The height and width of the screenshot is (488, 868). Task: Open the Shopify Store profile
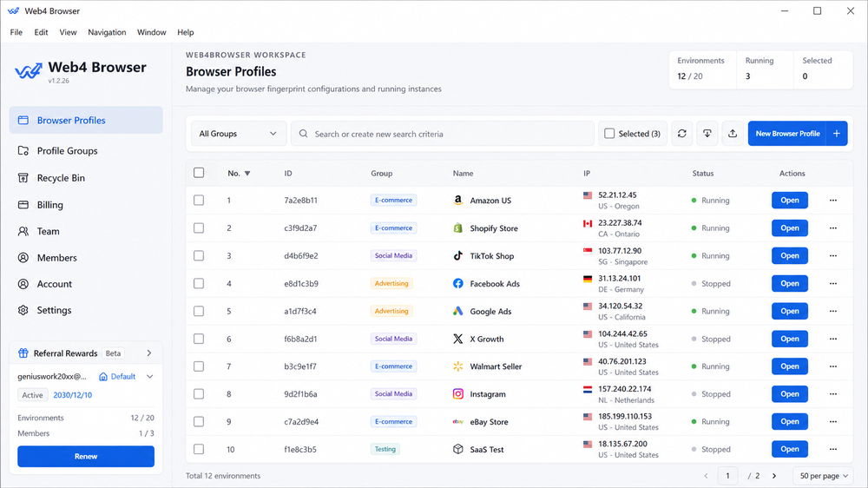[789, 228]
